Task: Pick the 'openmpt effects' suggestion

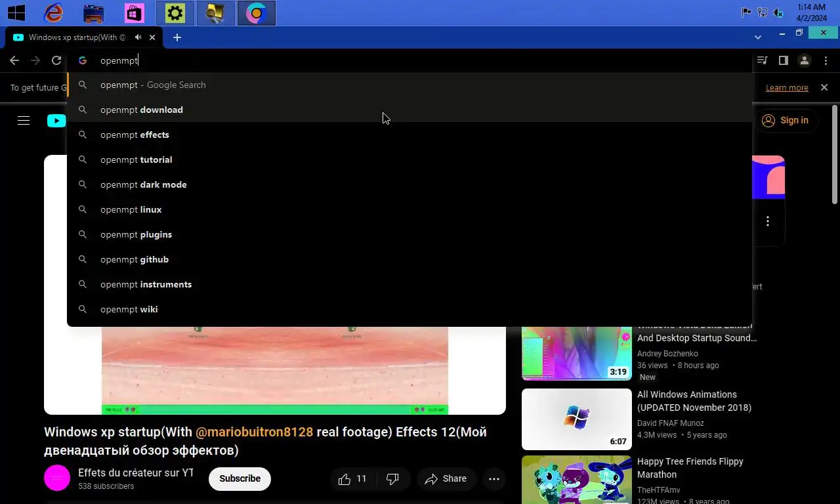Action: pyautogui.click(x=409, y=135)
